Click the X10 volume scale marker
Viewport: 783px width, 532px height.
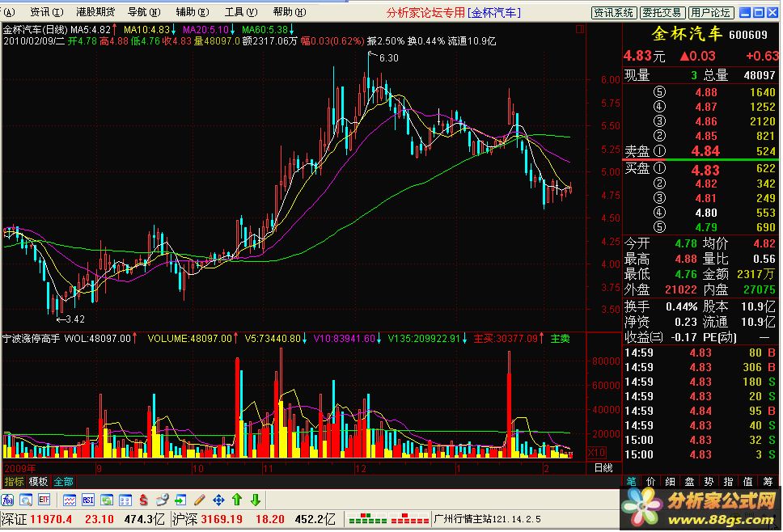click(x=596, y=453)
